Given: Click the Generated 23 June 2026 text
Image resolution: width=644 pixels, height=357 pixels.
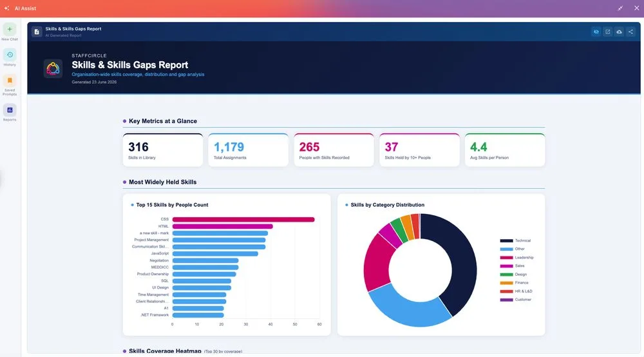Looking at the screenshot, I should [94, 82].
